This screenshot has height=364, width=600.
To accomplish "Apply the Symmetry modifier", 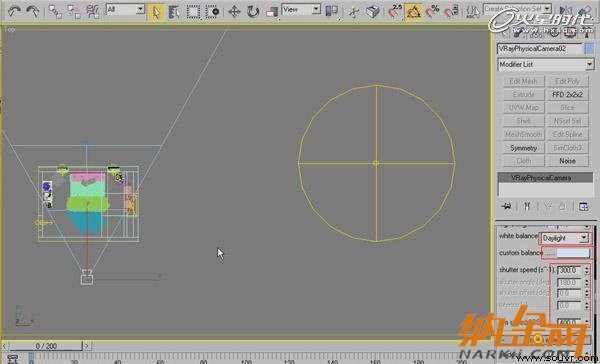I will pyautogui.click(x=523, y=148).
